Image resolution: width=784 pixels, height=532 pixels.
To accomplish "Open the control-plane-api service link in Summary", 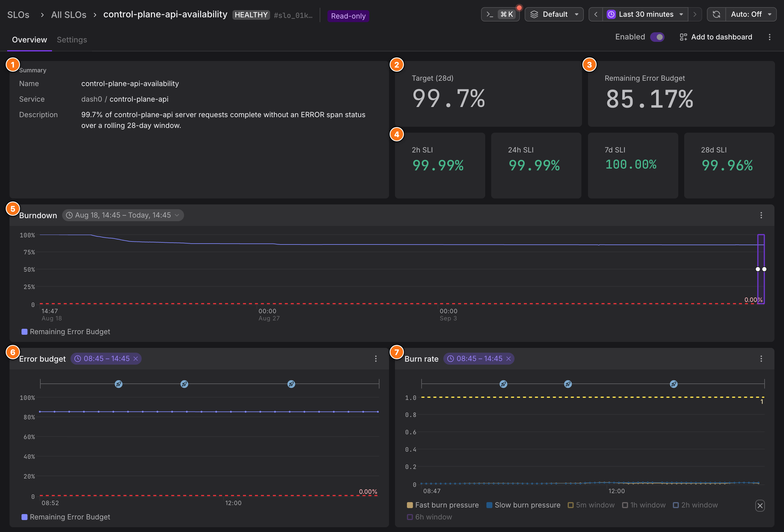I will tap(139, 99).
